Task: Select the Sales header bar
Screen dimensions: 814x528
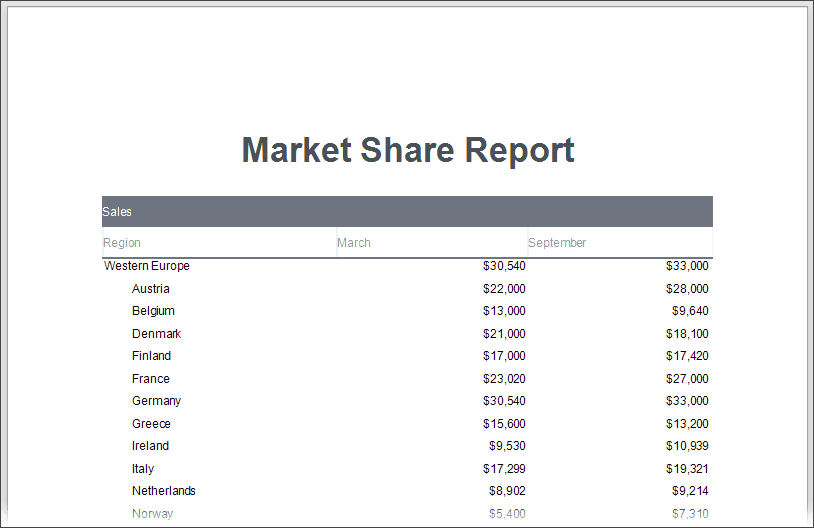Action: [x=407, y=212]
